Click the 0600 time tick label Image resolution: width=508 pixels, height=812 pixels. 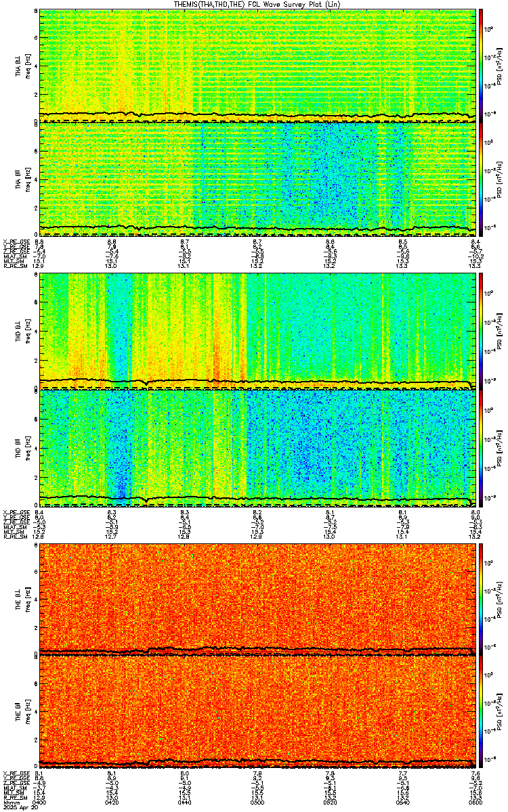point(474,803)
